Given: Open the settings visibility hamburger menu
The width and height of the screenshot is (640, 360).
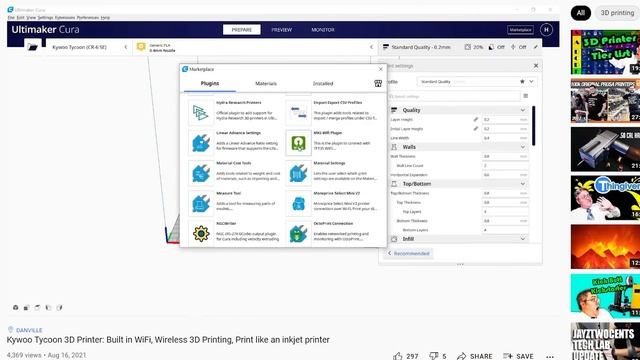Looking at the screenshot, I should [x=526, y=96].
